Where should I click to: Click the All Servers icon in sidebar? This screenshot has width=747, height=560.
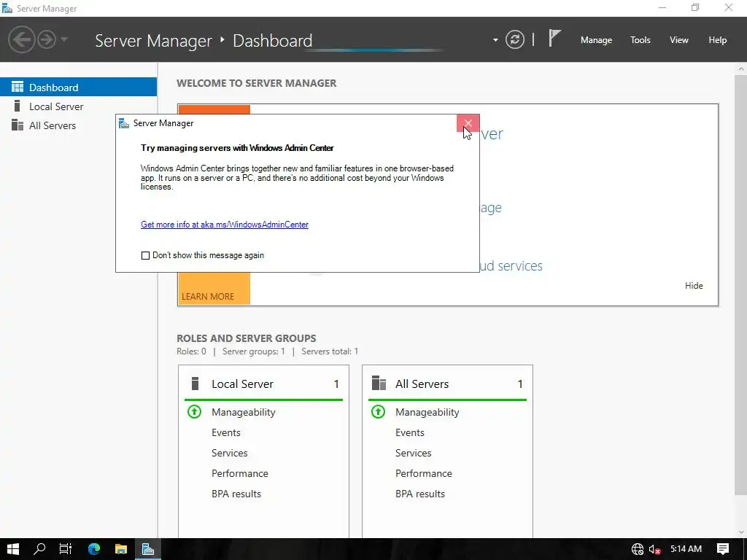pos(18,125)
